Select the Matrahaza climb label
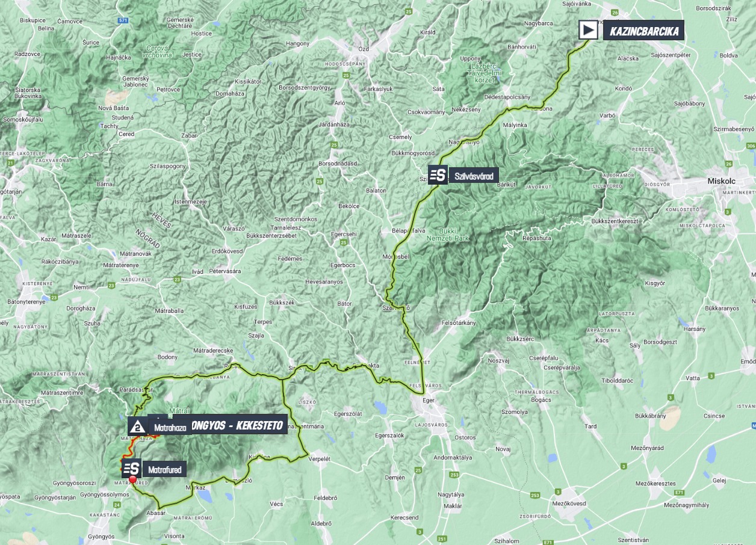 [x=169, y=428]
